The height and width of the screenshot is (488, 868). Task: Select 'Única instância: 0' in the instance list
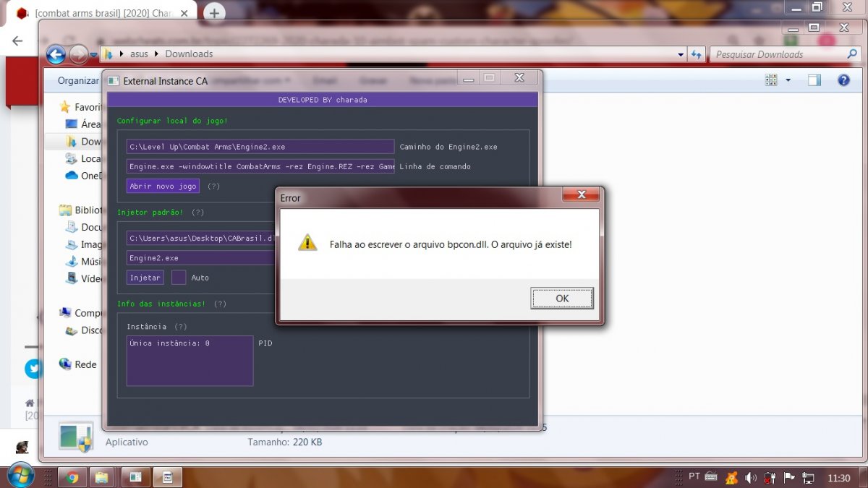click(x=170, y=343)
